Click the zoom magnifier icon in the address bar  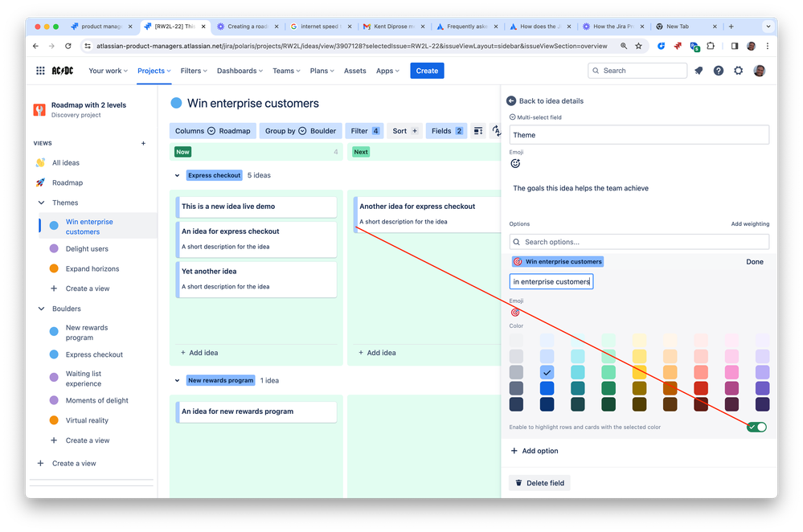(x=624, y=46)
